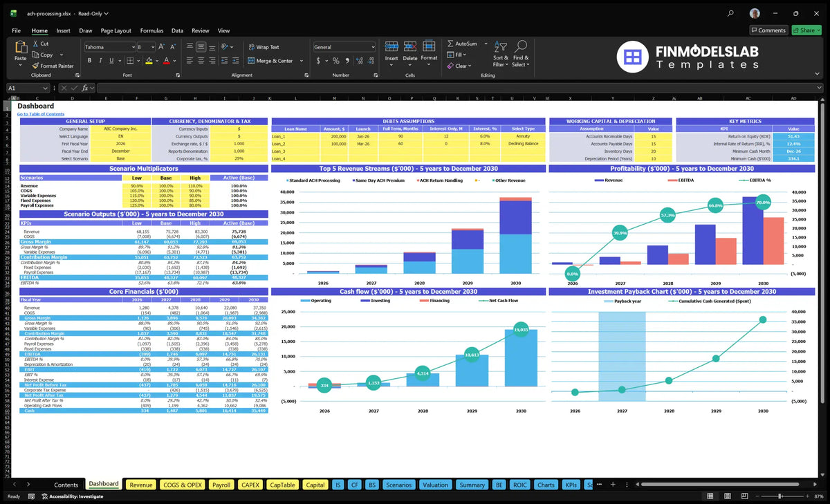The image size is (830, 504).
Task: Click the Increase Indent icon
Action: 237,61
